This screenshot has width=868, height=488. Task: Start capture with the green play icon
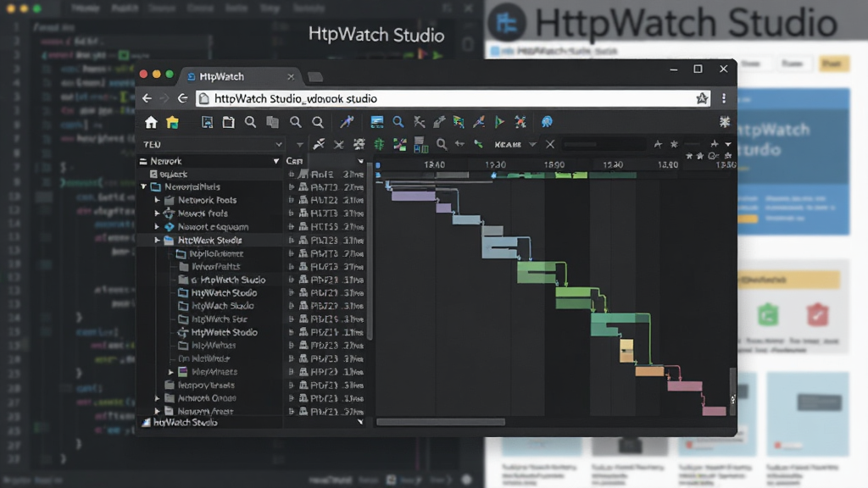point(500,122)
